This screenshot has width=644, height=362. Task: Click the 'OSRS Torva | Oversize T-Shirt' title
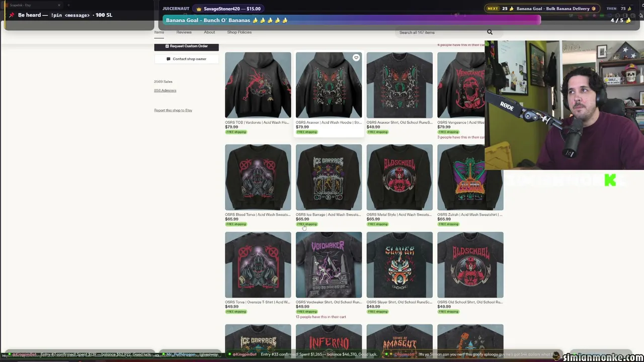pos(258,302)
